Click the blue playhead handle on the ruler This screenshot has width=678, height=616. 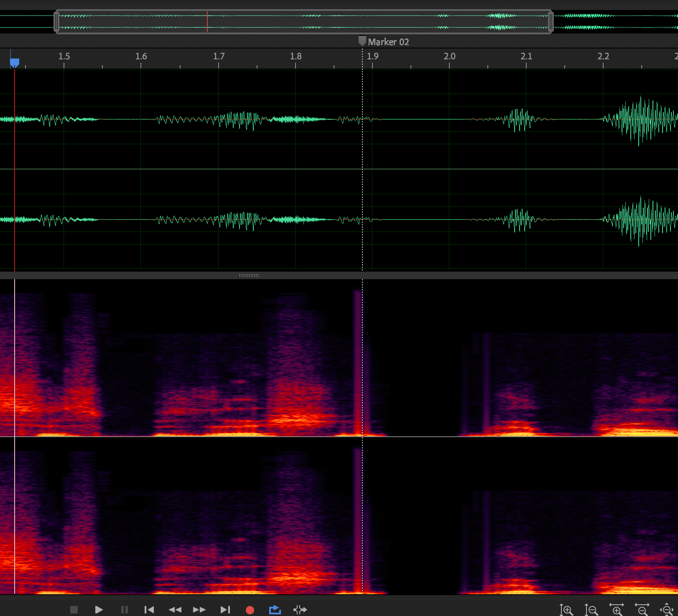click(x=15, y=62)
